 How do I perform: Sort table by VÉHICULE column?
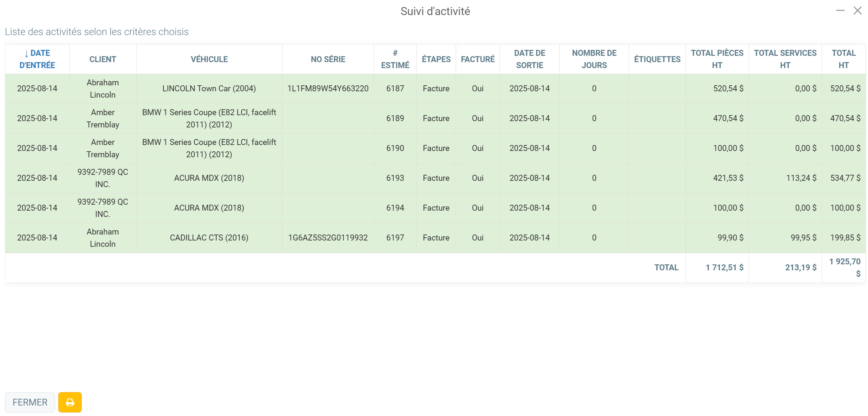pyautogui.click(x=209, y=59)
